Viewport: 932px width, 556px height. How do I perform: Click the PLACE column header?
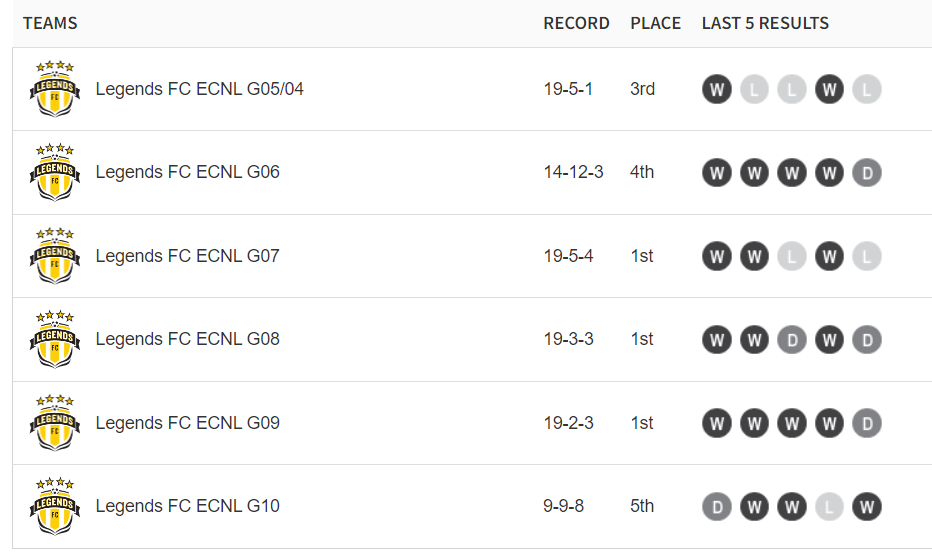[x=655, y=23]
